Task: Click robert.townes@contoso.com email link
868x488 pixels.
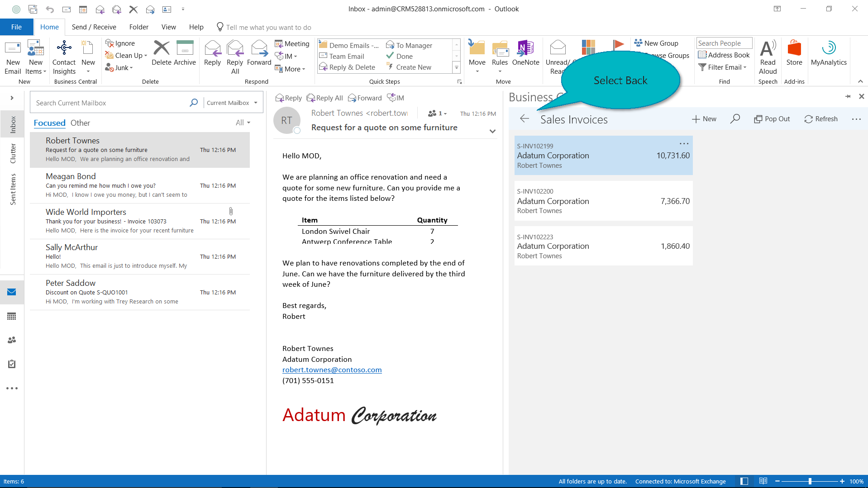Action: pos(332,370)
